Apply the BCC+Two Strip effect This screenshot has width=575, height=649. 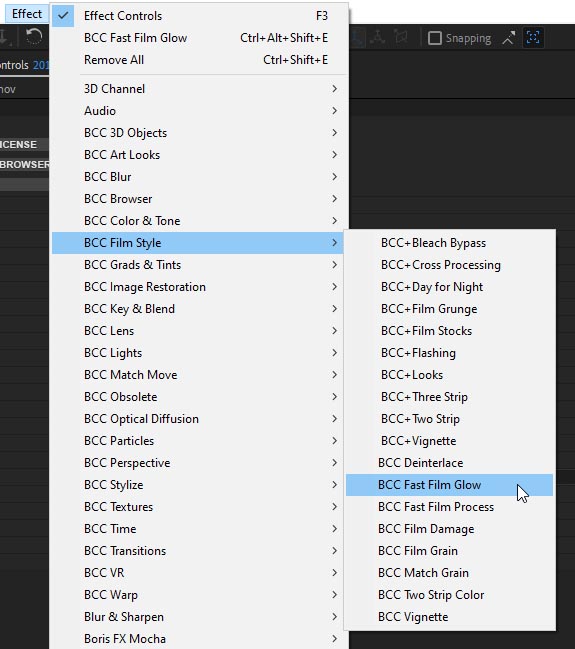450,418
